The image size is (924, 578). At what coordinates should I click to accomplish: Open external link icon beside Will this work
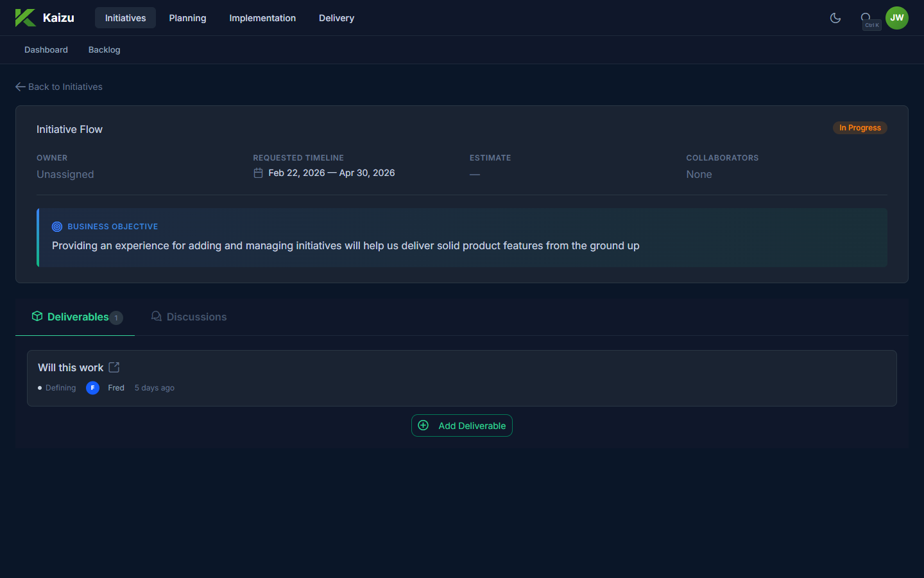[x=114, y=367]
